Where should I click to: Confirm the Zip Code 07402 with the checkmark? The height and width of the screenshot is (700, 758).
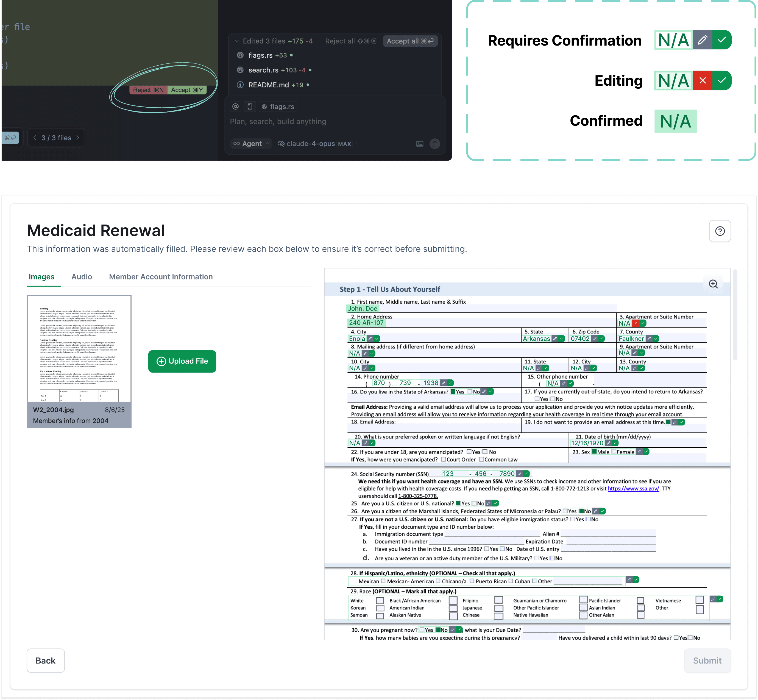pyautogui.click(x=601, y=339)
